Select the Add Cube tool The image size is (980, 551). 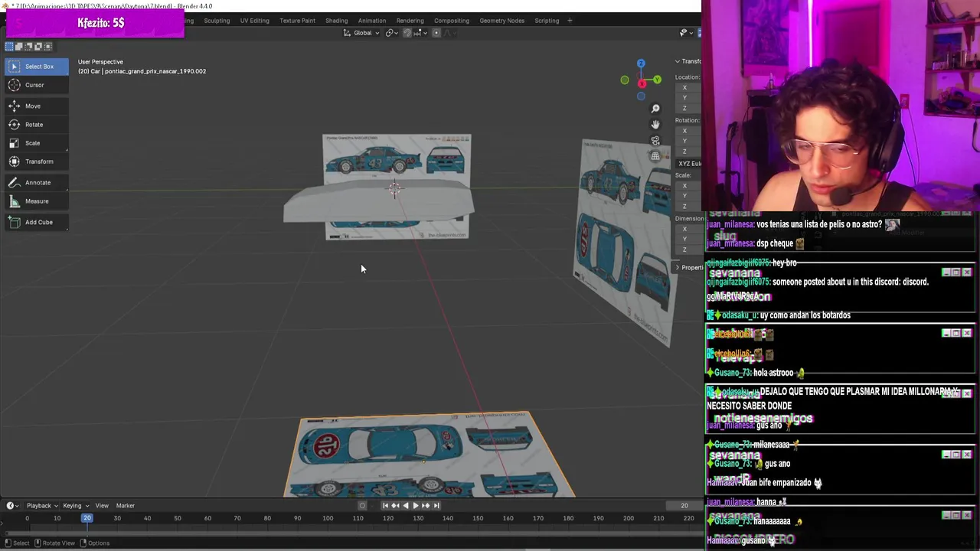pyautogui.click(x=36, y=222)
